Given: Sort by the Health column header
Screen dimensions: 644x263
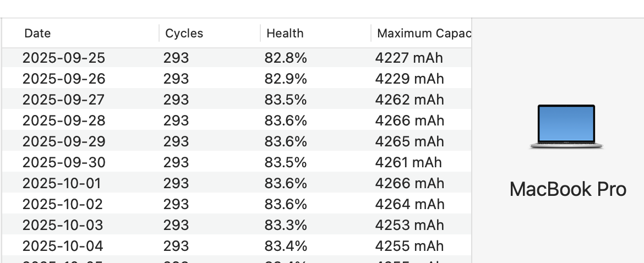Looking at the screenshot, I should coord(285,34).
